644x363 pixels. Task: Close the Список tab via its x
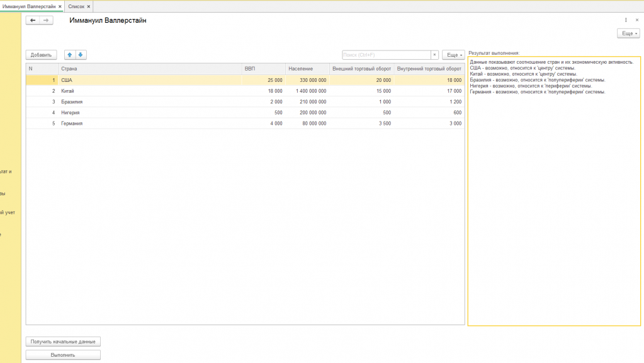(88, 6)
